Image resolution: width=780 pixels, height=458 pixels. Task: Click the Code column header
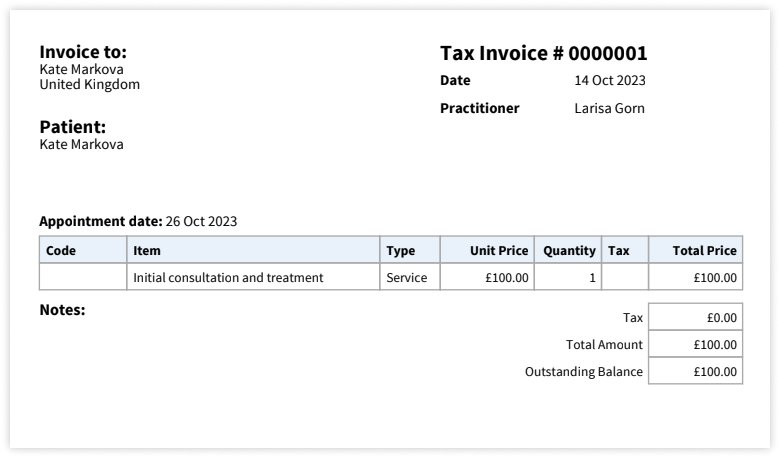click(x=61, y=251)
